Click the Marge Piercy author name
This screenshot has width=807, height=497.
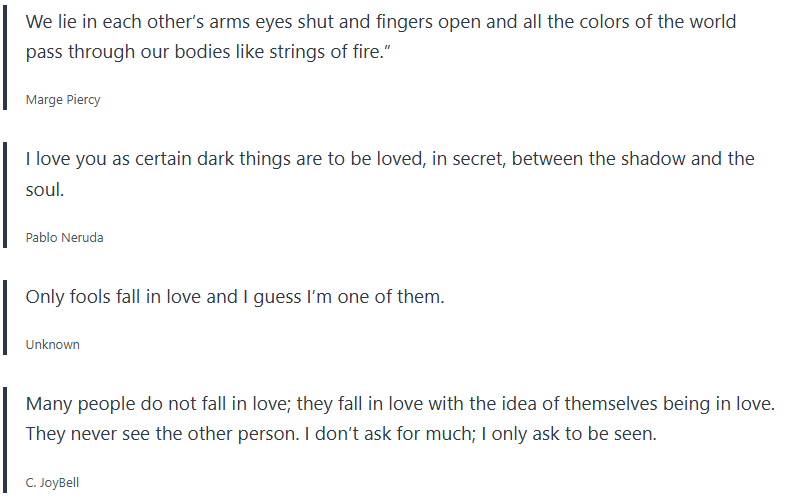click(x=63, y=100)
